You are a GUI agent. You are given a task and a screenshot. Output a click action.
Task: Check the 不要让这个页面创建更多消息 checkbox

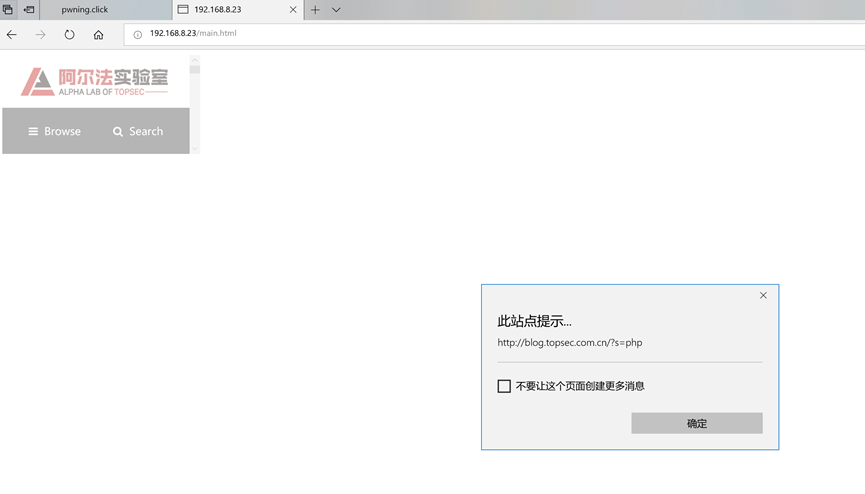[x=504, y=386]
